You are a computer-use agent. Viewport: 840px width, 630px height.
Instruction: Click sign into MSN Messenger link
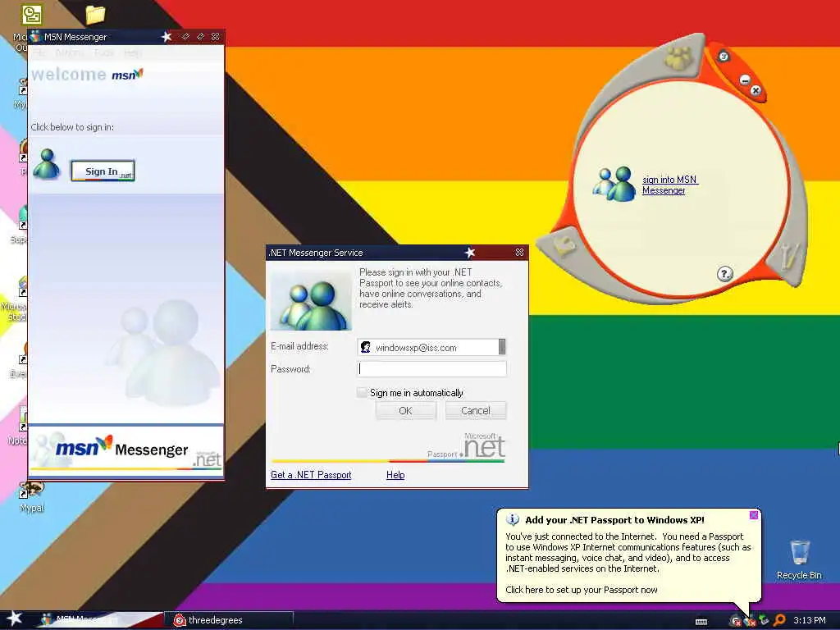[669, 185]
